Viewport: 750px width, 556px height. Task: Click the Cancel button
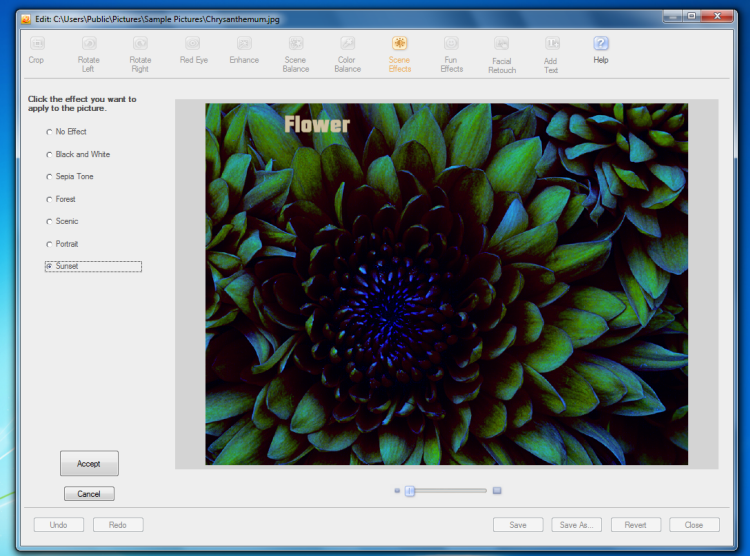click(89, 494)
